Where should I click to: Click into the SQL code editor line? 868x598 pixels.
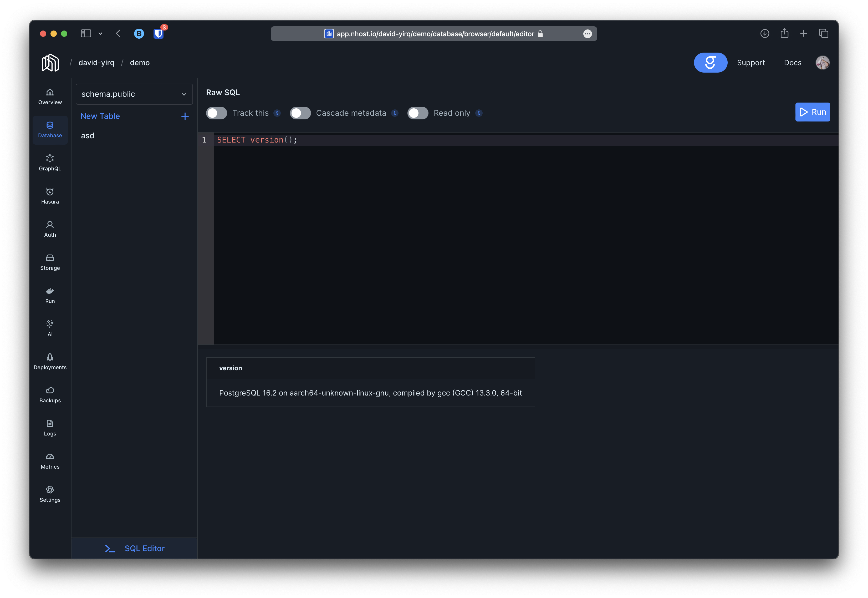tap(412, 140)
